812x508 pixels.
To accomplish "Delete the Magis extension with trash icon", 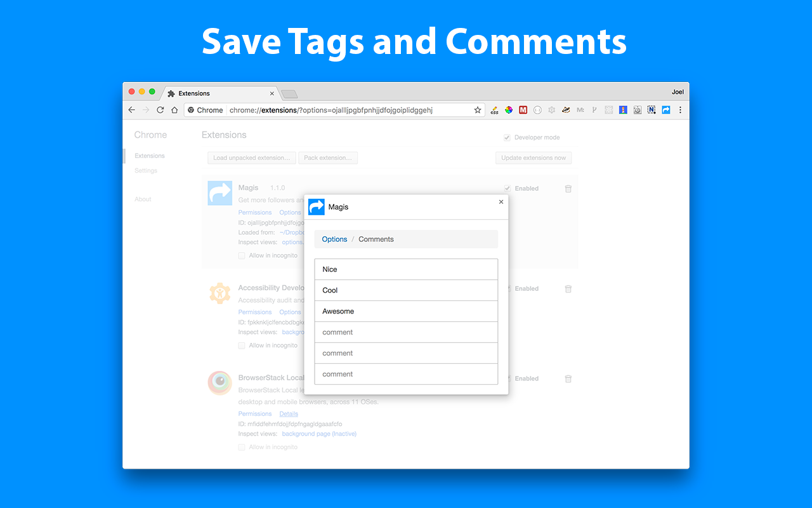I will [x=568, y=189].
